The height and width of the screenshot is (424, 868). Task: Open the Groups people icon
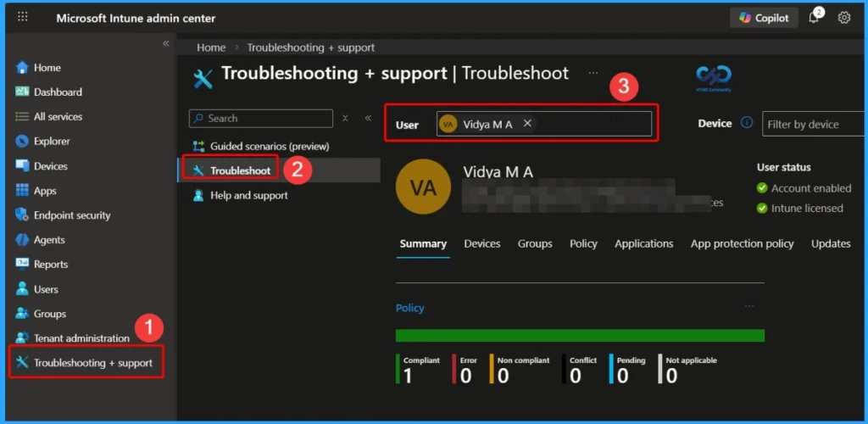point(22,313)
